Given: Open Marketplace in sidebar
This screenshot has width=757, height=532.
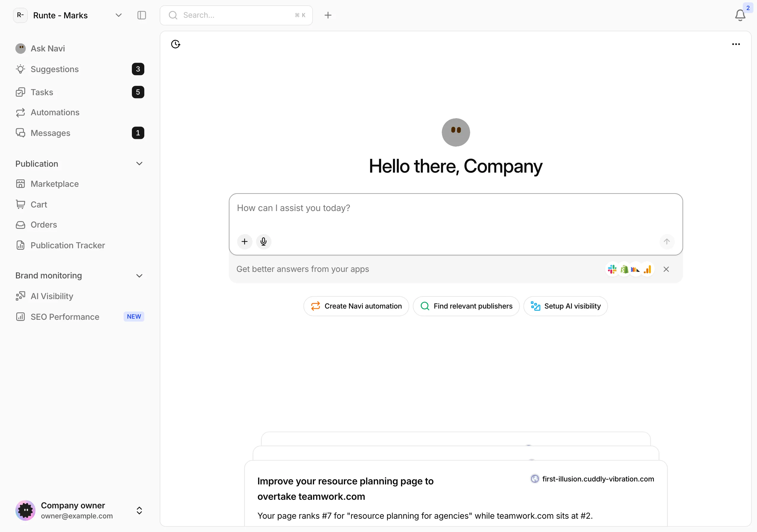Looking at the screenshot, I should 80,184.
